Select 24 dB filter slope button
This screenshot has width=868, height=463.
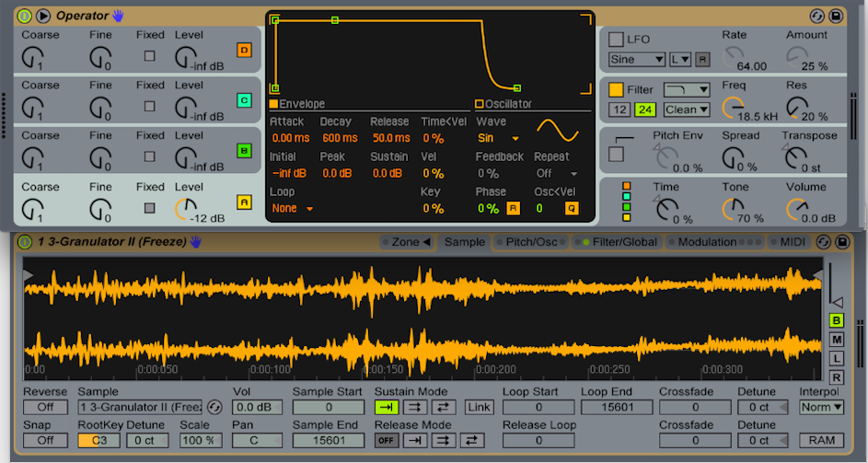[x=645, y=110]
